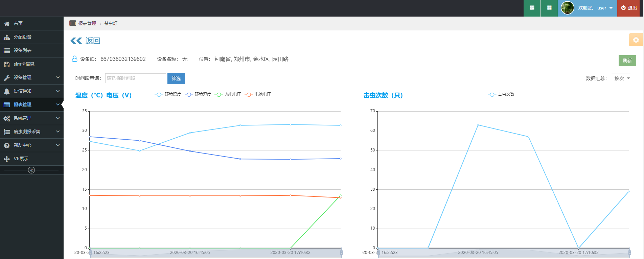
Task: Toggle the 环境温度 legend series
Action: [x=168, y=95]
